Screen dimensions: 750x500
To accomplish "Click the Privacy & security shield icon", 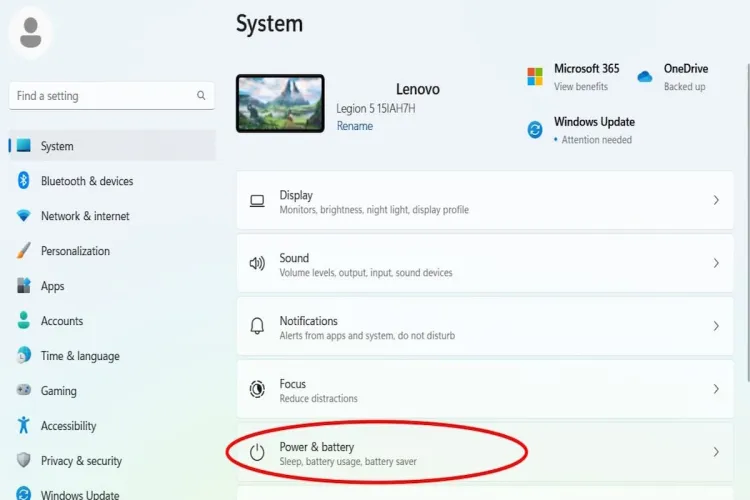I will pyautogui.click(x=24, y=461).
